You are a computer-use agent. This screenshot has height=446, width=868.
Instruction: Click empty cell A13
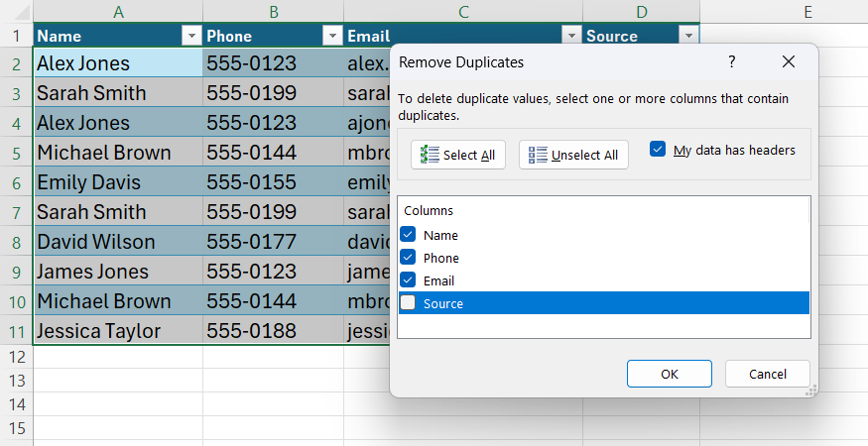[118, 381]
